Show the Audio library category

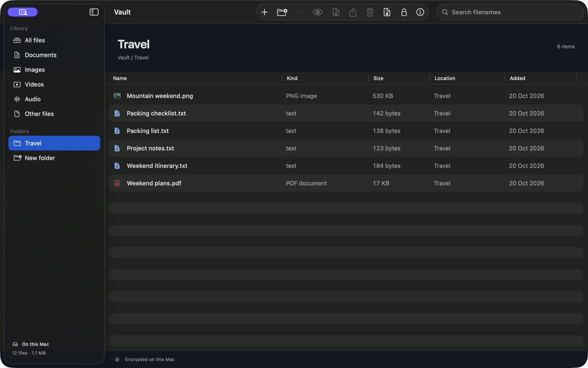[54, 99]
